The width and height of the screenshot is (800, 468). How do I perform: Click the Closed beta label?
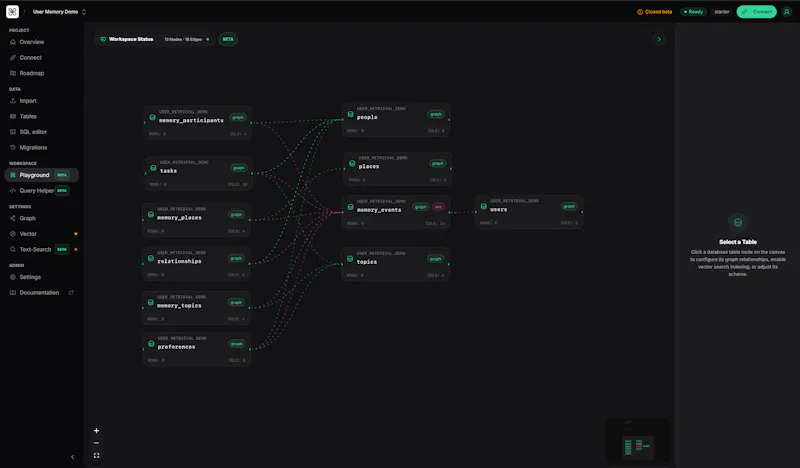click(x=655, y=12)
